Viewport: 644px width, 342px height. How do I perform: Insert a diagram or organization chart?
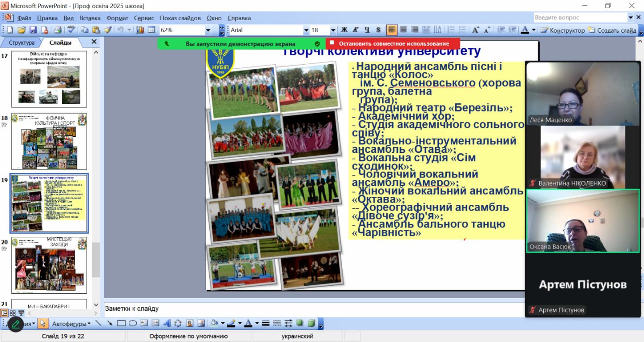[178, 323]
